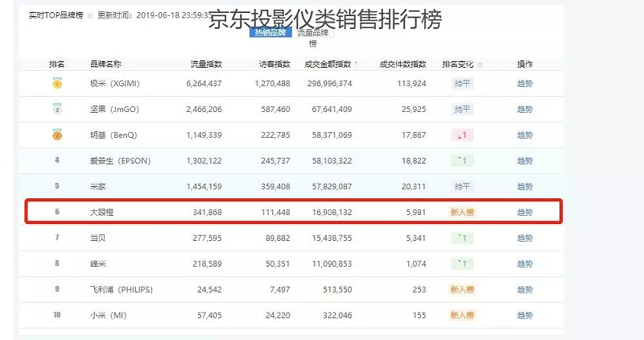Open 趋势 link for 小米 (MI)
This screenshot has height=340, width=644.
click(x=525, y=315)
